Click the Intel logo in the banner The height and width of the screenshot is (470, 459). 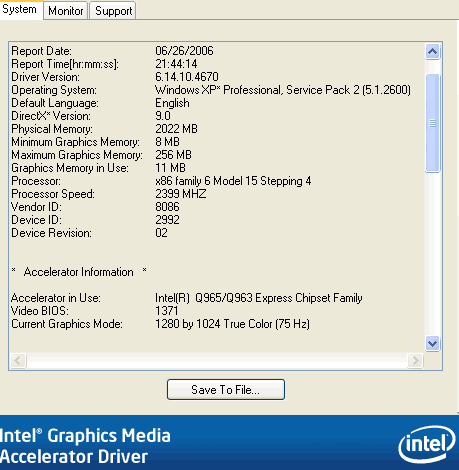(426, 444)
